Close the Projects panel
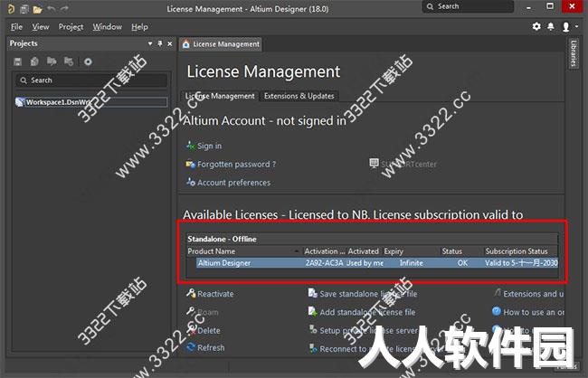Image resolution: width=588 pixels, height=378 pixels. (x=169, y=44)
